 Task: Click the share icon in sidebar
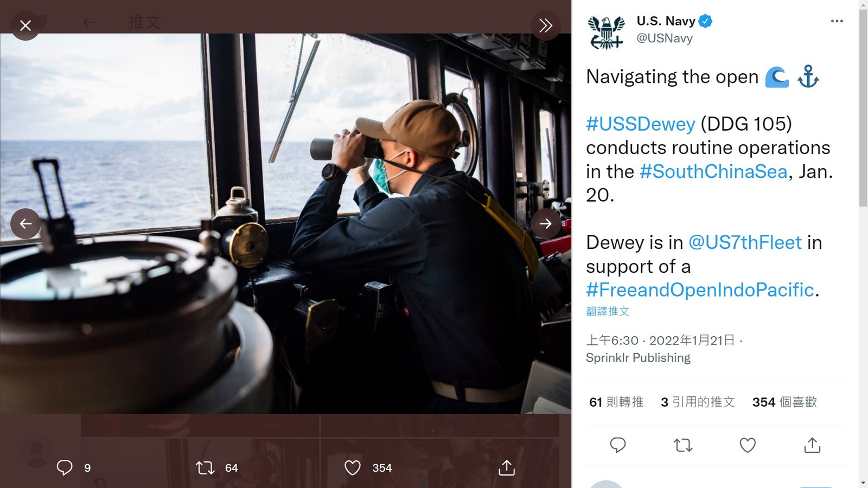[x=812, y=445]
